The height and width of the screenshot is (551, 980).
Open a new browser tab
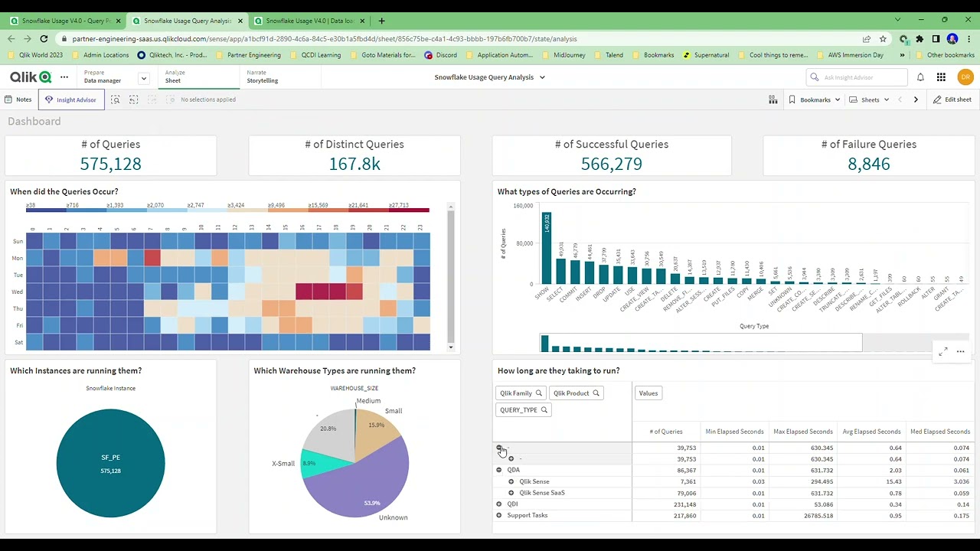tap(381, 21)
